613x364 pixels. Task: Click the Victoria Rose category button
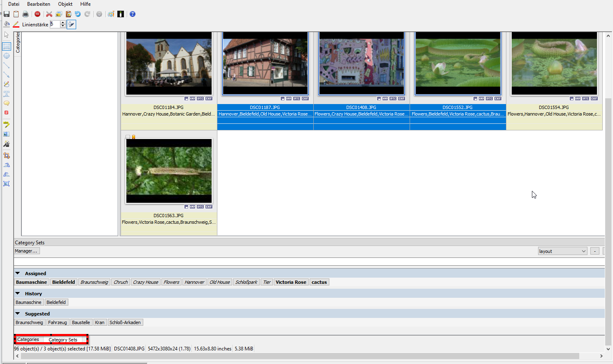click(x=291, y=282)
